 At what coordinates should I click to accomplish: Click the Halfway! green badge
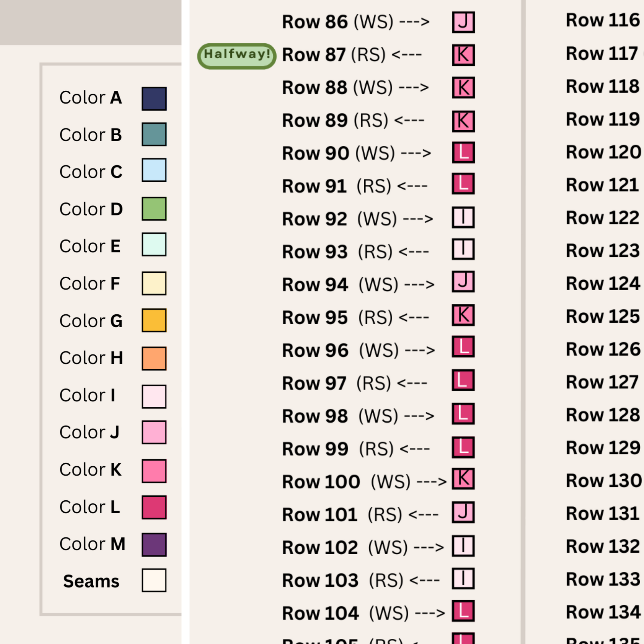[x=237, y=56]
